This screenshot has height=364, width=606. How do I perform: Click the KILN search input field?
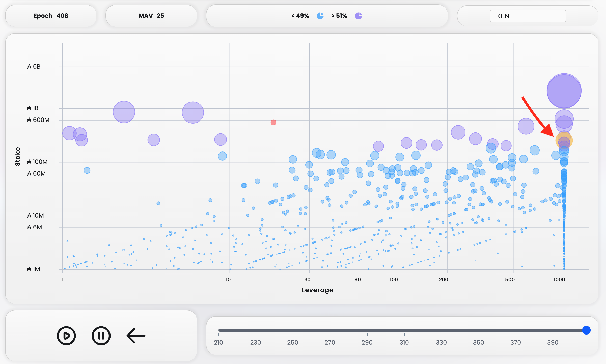(528, 16)
